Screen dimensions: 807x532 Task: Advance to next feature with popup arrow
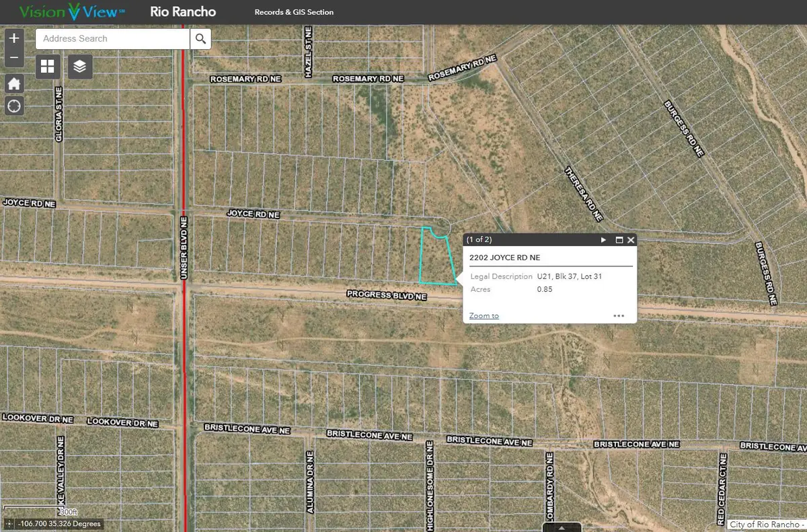click(x=603, y=239)
